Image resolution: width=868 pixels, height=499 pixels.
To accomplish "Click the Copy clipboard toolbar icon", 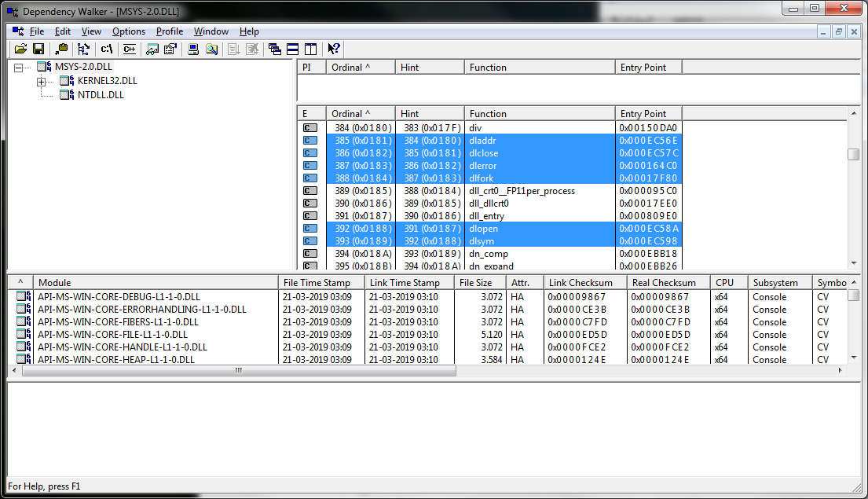I will 61,50.
